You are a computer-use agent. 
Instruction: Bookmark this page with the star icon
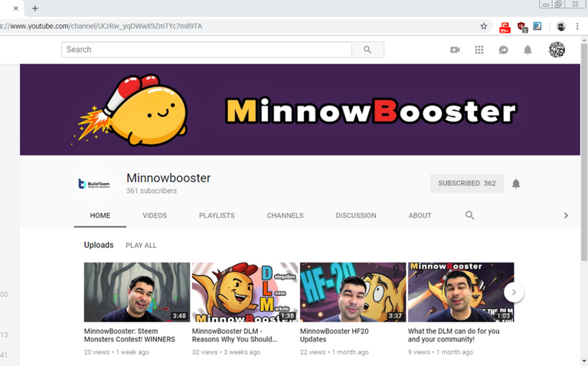484,26
